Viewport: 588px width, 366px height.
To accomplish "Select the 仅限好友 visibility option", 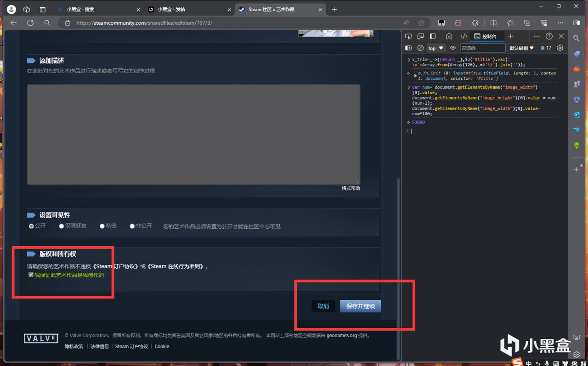I will coord(73,226).
